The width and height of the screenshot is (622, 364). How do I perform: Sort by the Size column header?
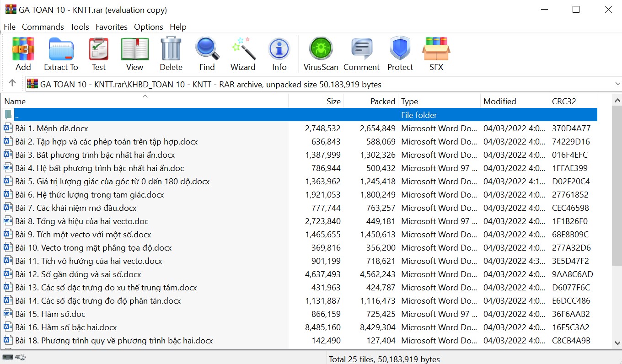click(x=316, y=101)
